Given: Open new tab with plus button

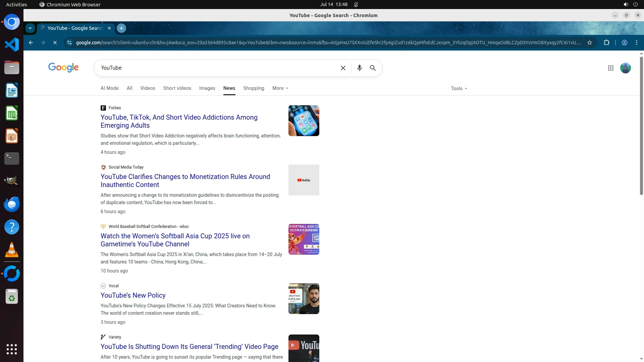Looking at the screenshot, I should pyautogui.click(x=121, y=28).
